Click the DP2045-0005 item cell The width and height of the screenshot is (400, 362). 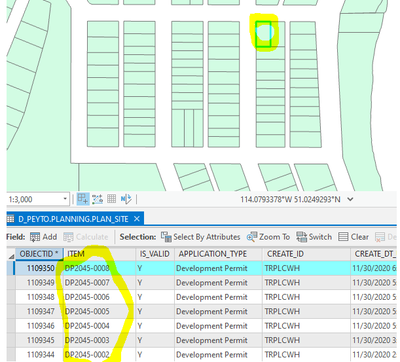pos(99,311)
